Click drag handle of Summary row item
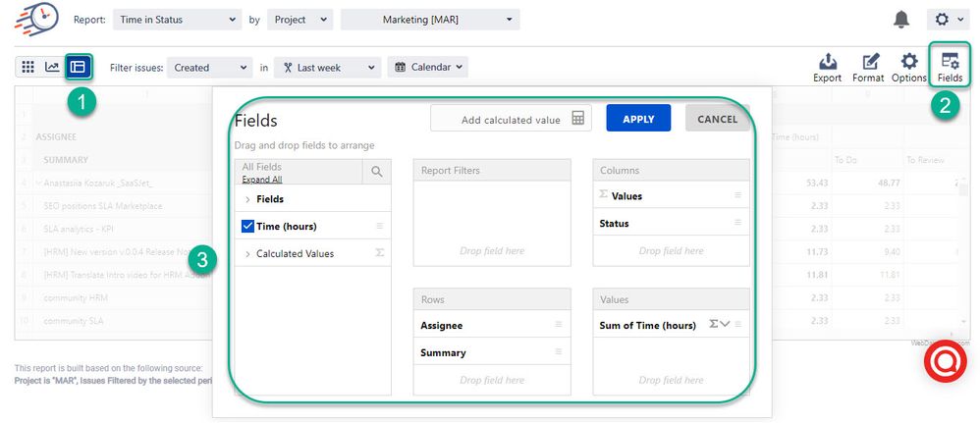This screenshot has height=423, width=980. click(x=558, y=351)
